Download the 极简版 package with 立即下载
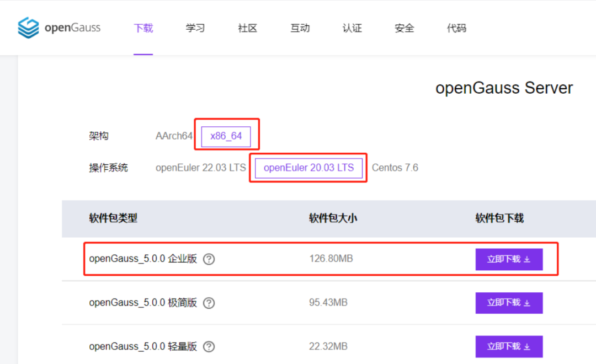This screenshot has height=364, width=596. coord(509,303)
